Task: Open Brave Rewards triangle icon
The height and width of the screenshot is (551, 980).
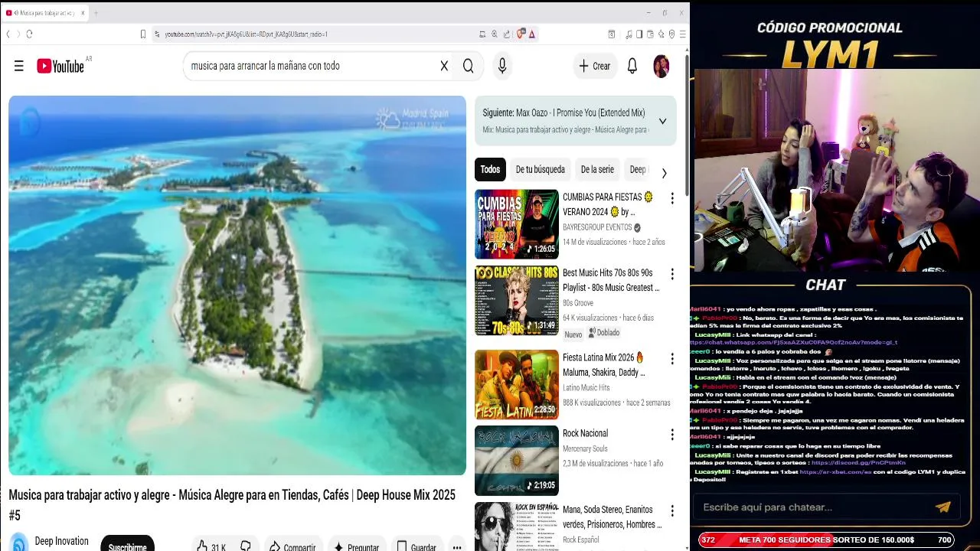Action: pyautogui.click(x=531, y=34)
